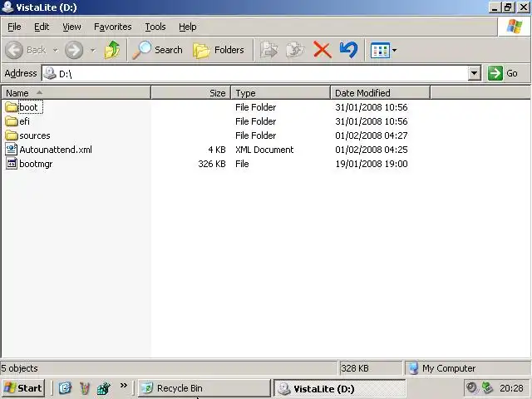The image size is (532, 399).
Task: Switch to the Recycle Bin taskbar button
Action: 204,388
